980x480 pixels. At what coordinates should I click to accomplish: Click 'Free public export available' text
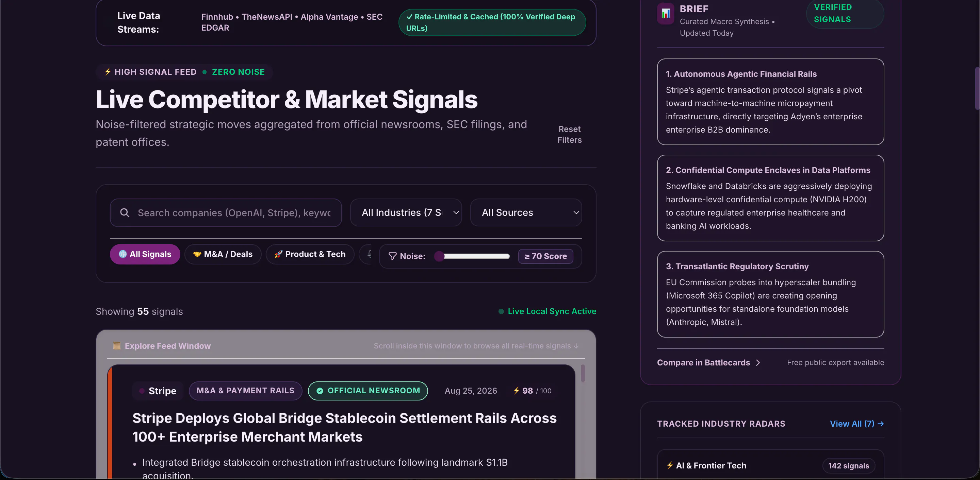[x=835, y=363]
